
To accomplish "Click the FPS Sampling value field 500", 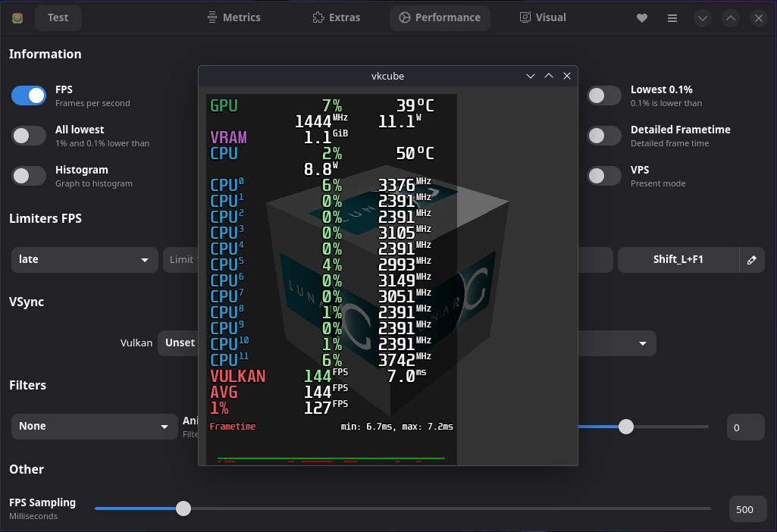I will click(x=747, y=509).
